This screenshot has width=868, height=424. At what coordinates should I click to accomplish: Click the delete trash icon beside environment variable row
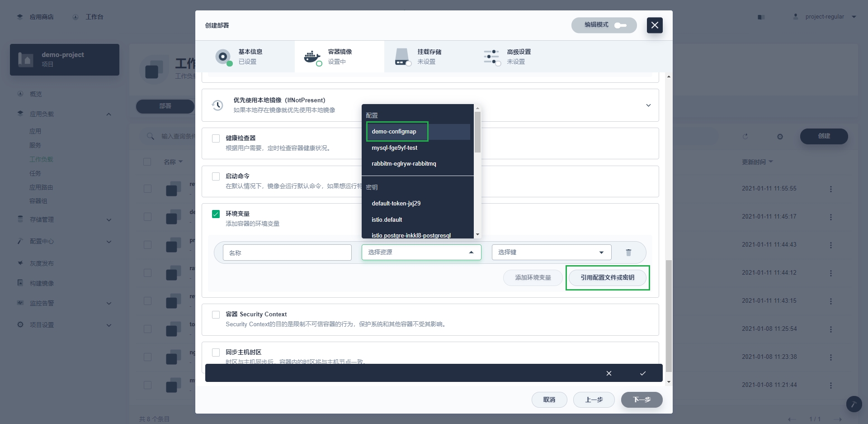[628, 252]
